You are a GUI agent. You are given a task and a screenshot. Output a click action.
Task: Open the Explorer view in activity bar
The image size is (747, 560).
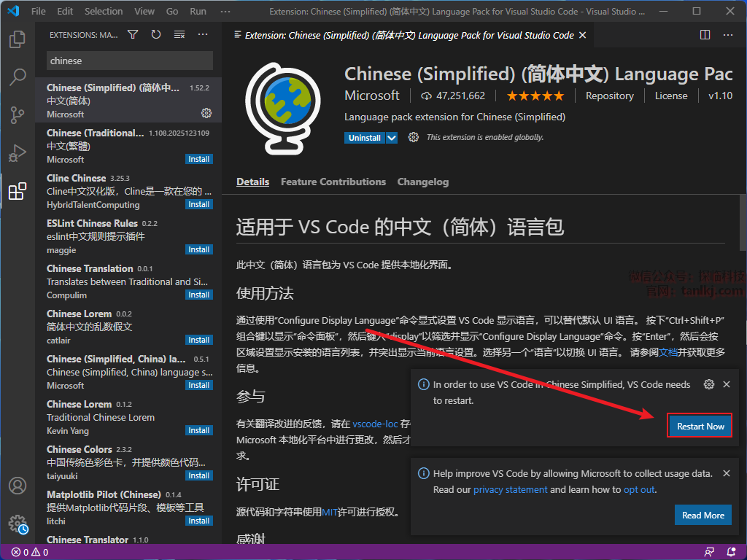tap(18, 39)
